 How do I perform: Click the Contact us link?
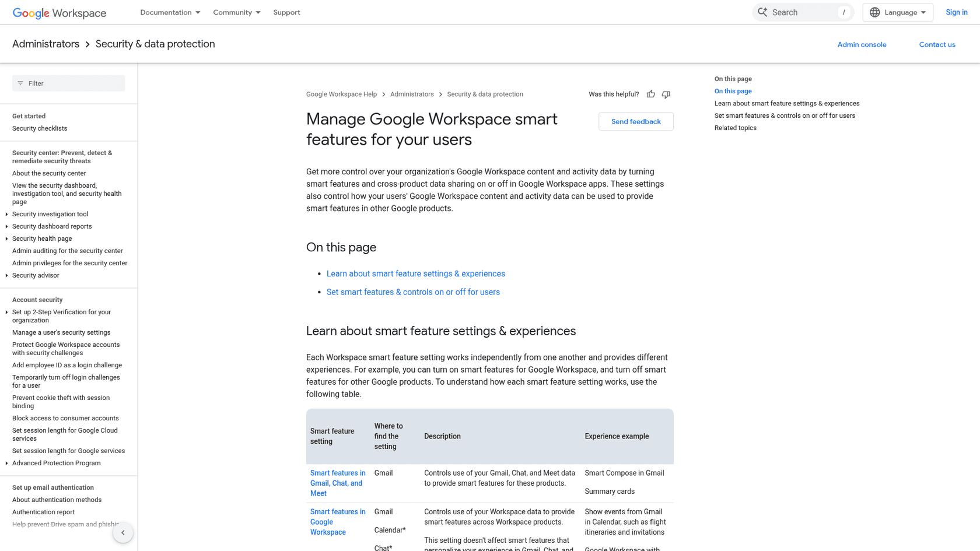[937, 44]
